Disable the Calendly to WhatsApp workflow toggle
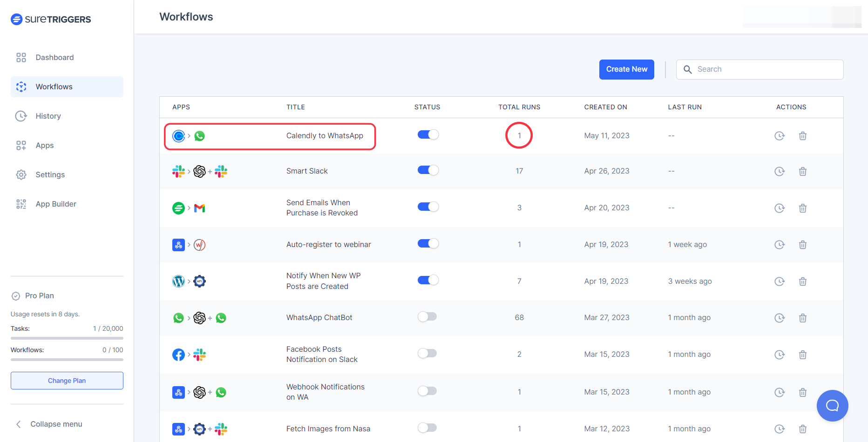The image size is (868, 442). 427,135
